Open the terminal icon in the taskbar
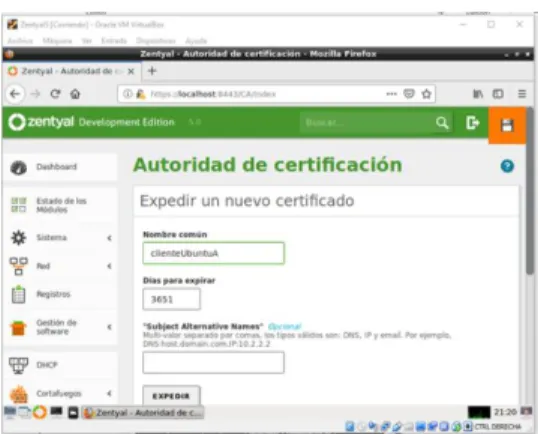538x434 pixels. pyautogui.click(x=56, y=412)
